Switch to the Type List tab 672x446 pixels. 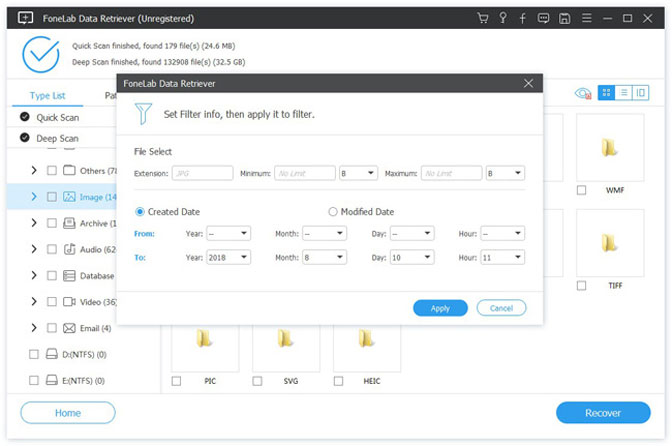[x=48, y=96]
